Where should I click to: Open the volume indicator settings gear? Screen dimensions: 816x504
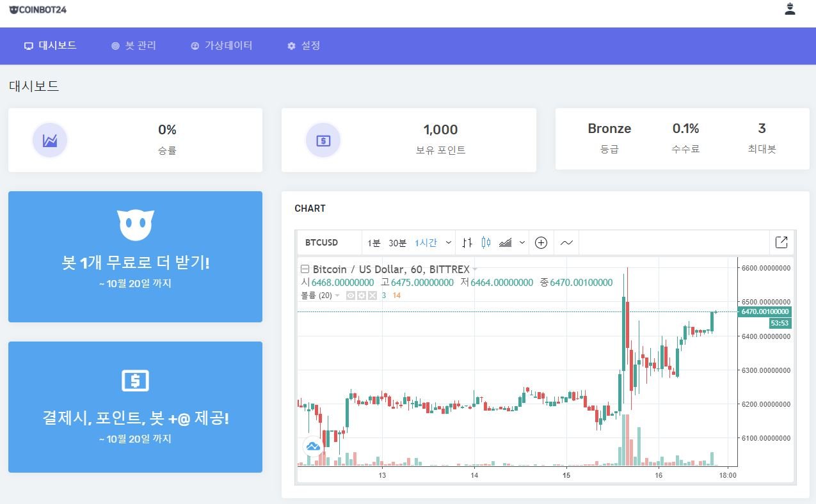tap(363, 295)
